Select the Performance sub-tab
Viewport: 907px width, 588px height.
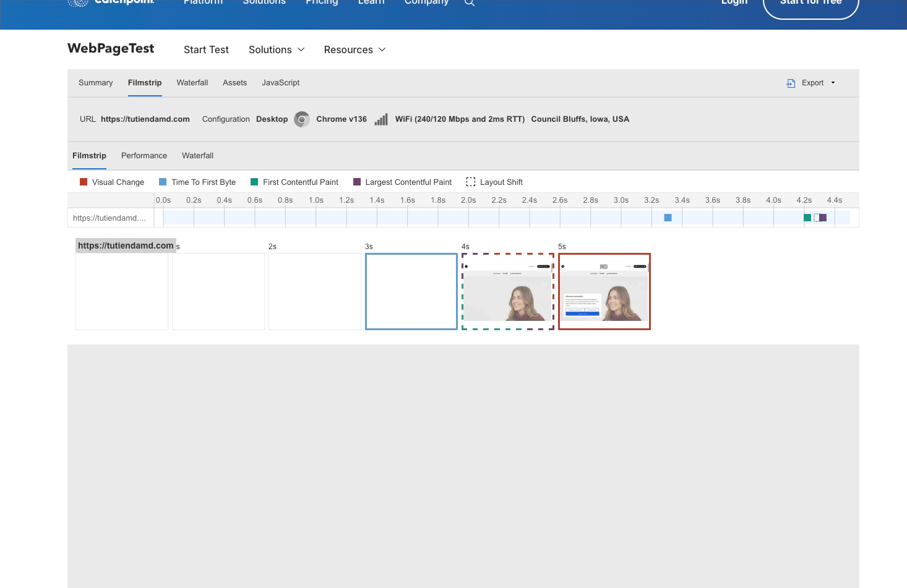coord(144,156)
